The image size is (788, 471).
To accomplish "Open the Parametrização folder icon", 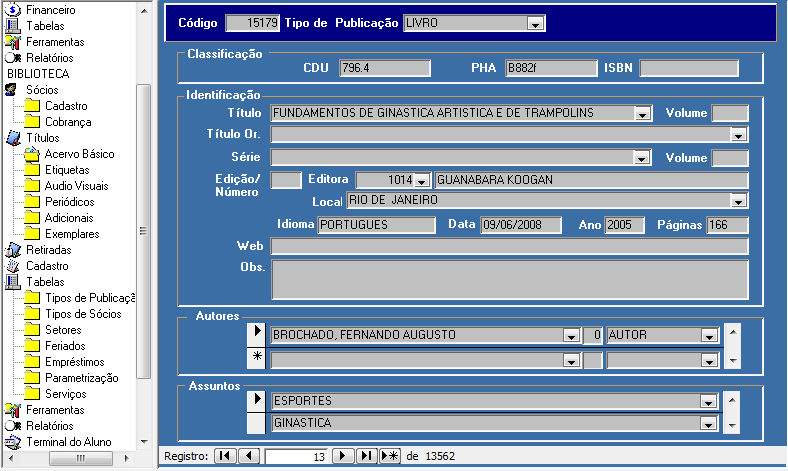I will [32, 378].
